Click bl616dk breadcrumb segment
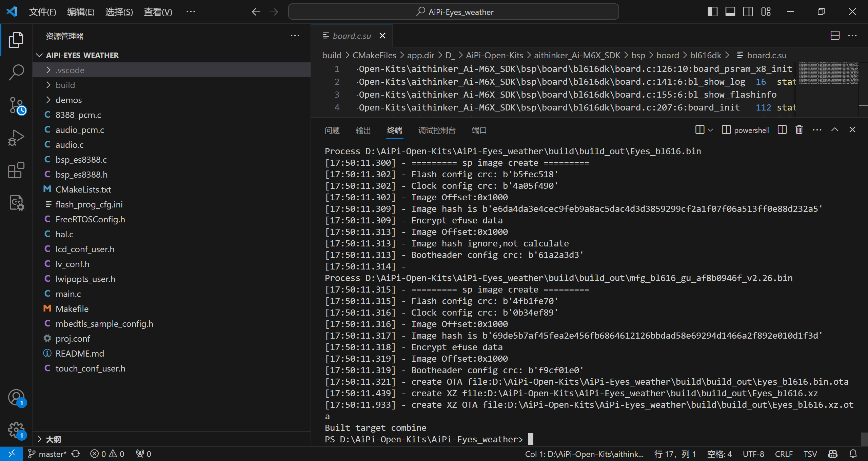 [706, 55]
